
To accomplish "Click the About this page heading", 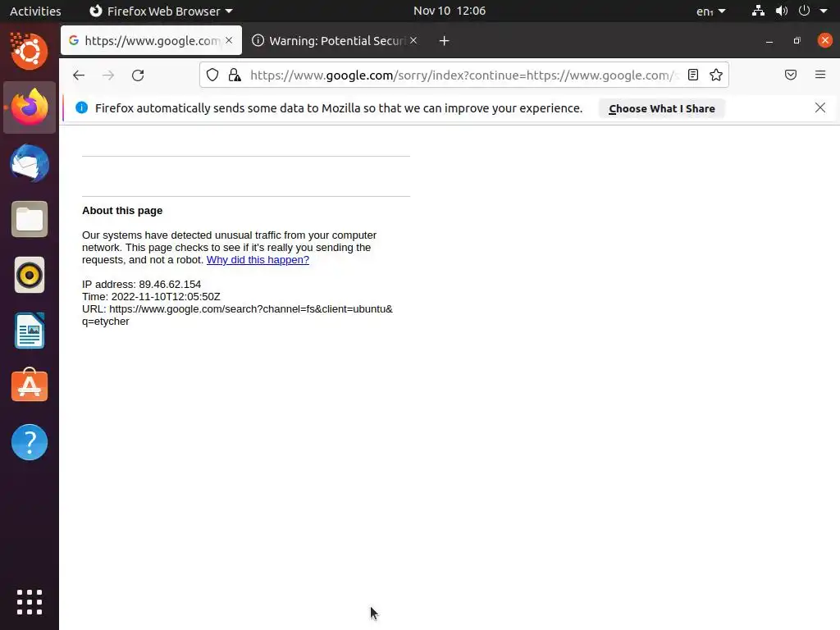I will (x=122, y=211).
